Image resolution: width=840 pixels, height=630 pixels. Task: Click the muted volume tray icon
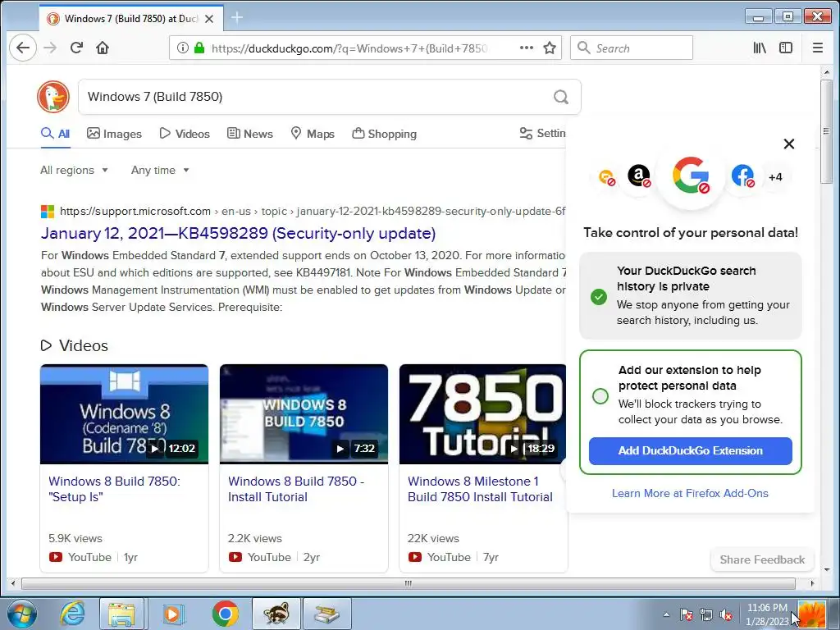pyautogui.click(x=726, y=615)
